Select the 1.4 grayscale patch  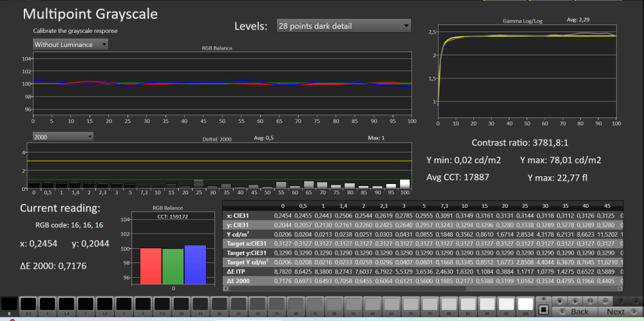(x=66, y=307)
